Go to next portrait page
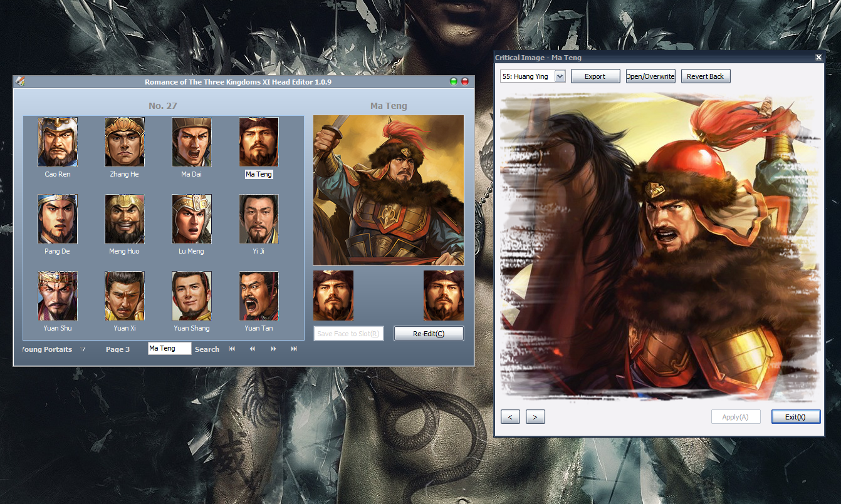Image resolution: width=841 pixels, height=504 pixels. pos(273,349)
